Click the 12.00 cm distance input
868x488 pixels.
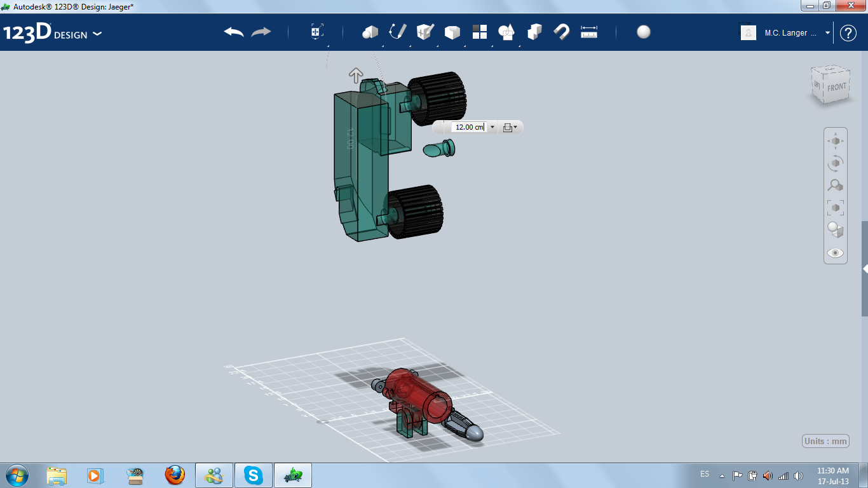[x=470, y=127]
